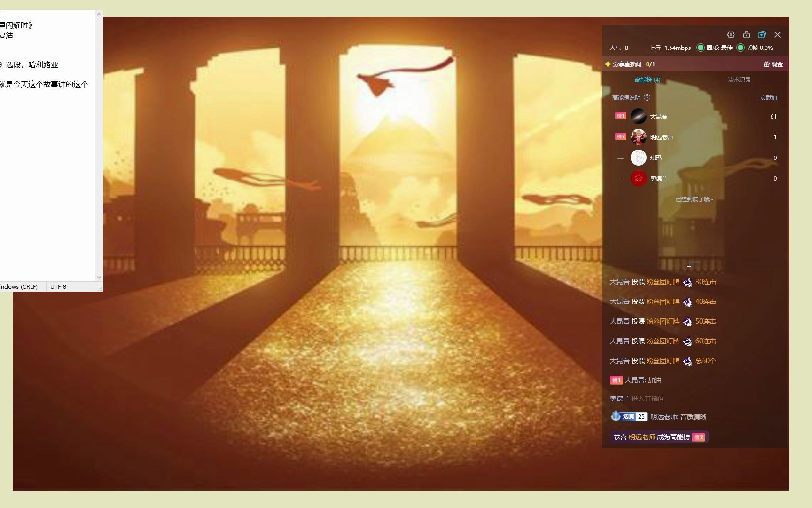Image resolution: width=812 pixels, height=508 pixels.
Task: Close the live streaming overlay panel
Action: (x=778, y=35)
